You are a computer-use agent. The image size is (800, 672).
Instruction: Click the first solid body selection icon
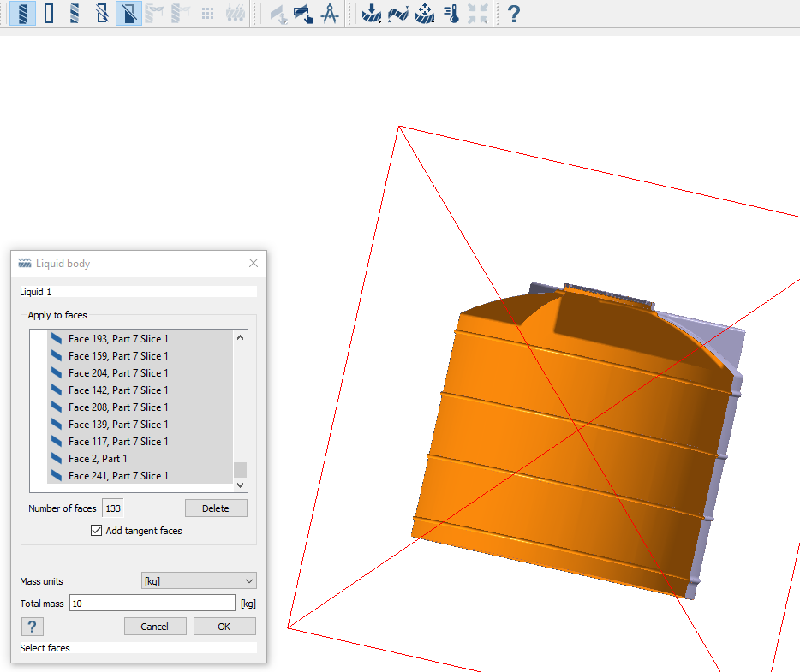tap(22, 14)
